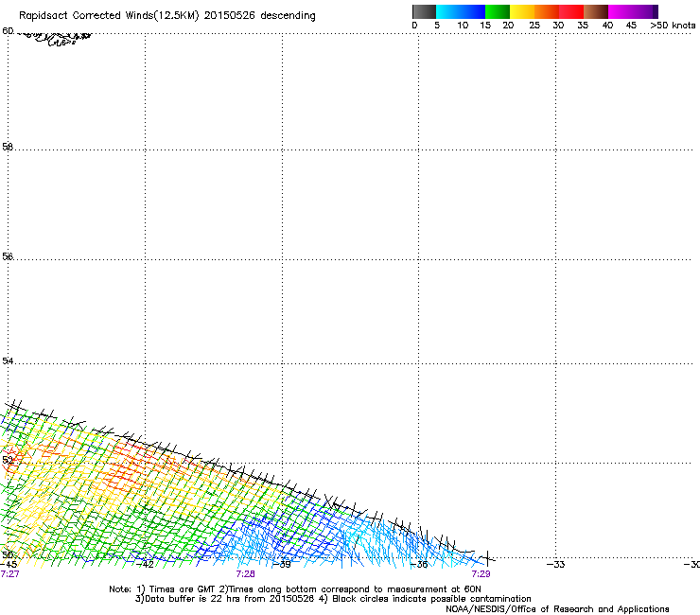Select the brown 35-40 knots legend swatch
The width and height of the screenshot is (700, 615).
coord(596,11)
